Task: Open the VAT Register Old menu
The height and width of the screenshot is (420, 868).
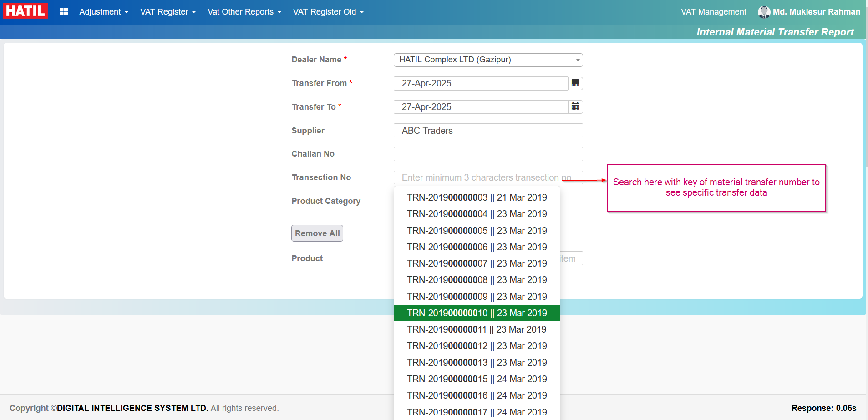Action: [328, 12]
